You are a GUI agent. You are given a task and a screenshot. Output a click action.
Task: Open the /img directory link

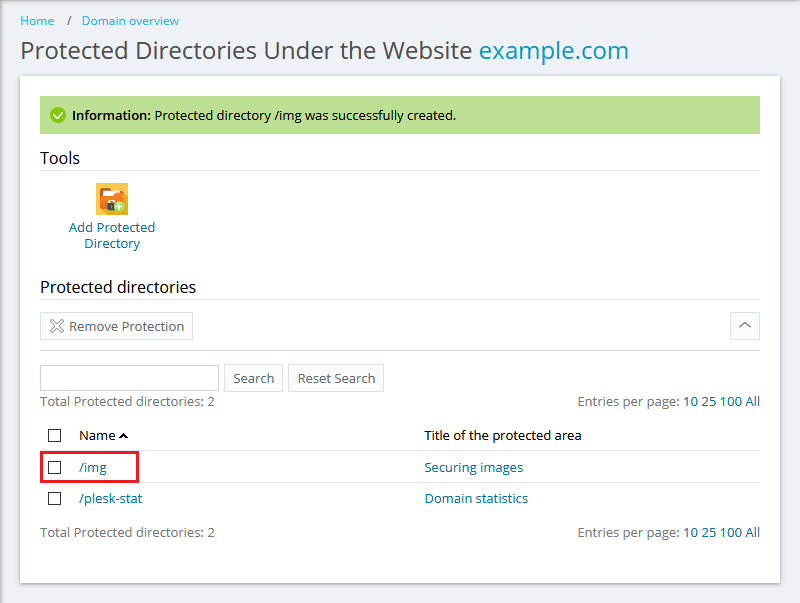(93, 467)
